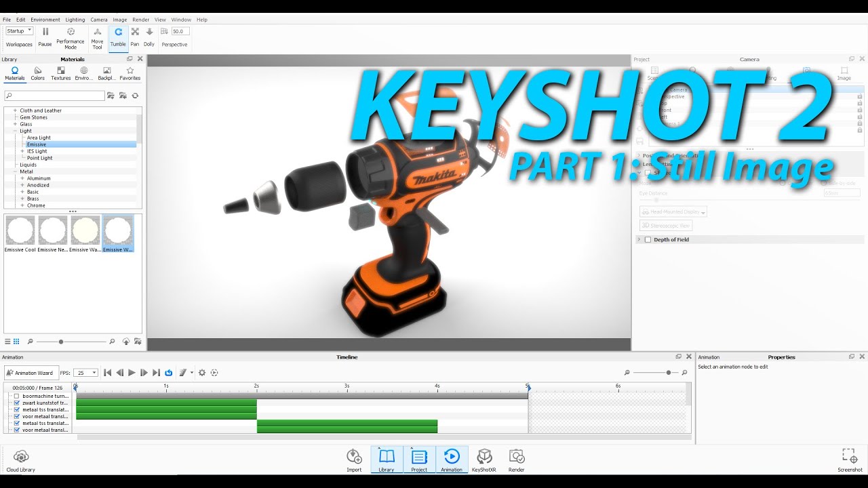Jump to timeline start
This screenshot has height=488, width=868.
coord(107,373)
